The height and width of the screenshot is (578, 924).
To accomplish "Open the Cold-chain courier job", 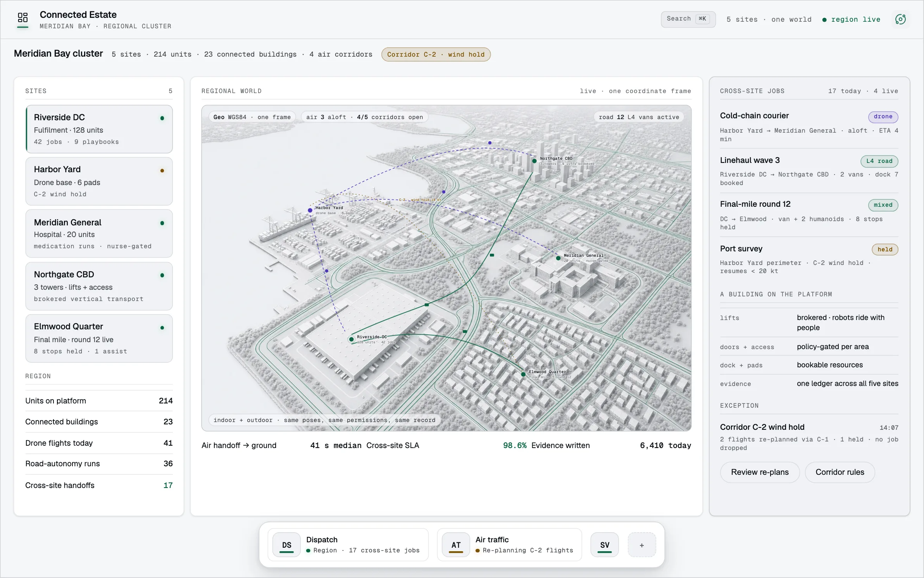I will [x=809, y=127].
